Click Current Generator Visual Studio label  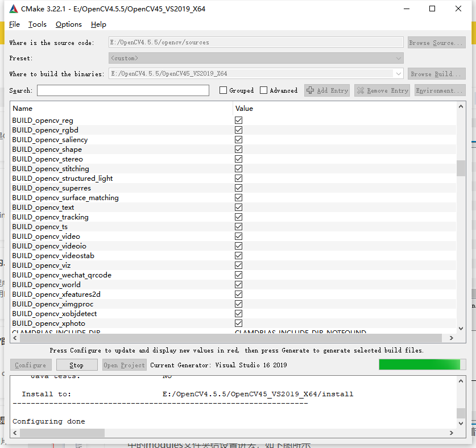point(218,365)
